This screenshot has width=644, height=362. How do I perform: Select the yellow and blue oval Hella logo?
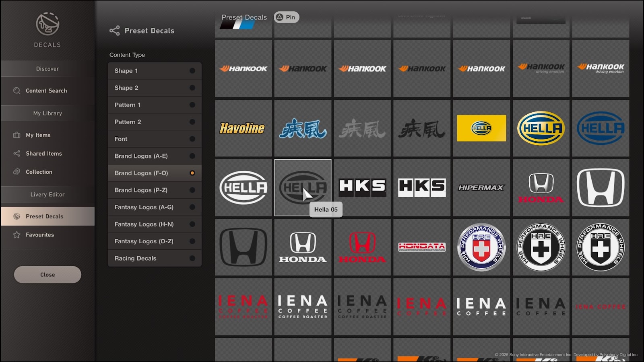click(541, 128)
